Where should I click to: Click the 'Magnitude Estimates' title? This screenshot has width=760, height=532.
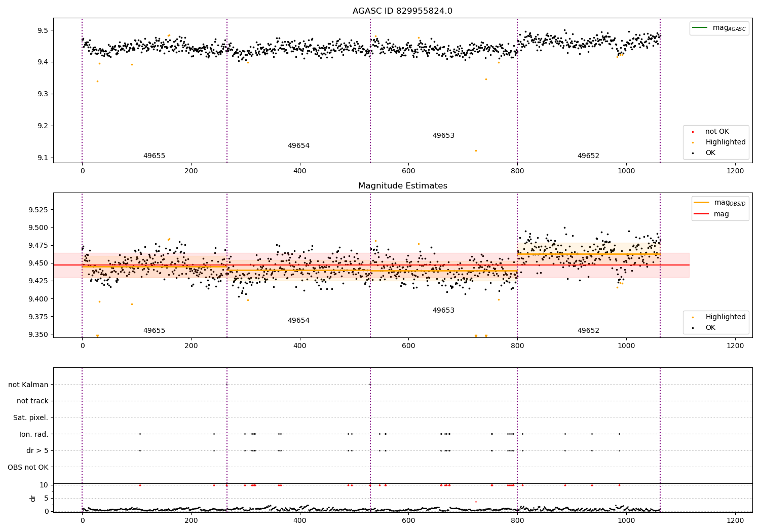[402, 186]
